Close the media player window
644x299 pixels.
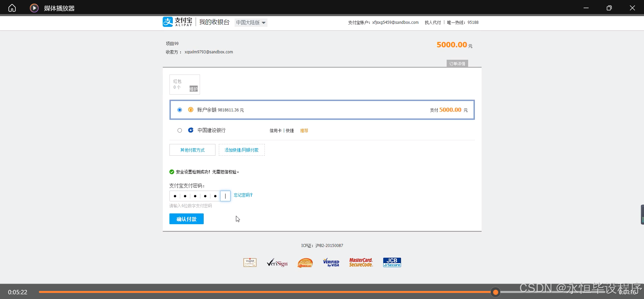(632, 8)
